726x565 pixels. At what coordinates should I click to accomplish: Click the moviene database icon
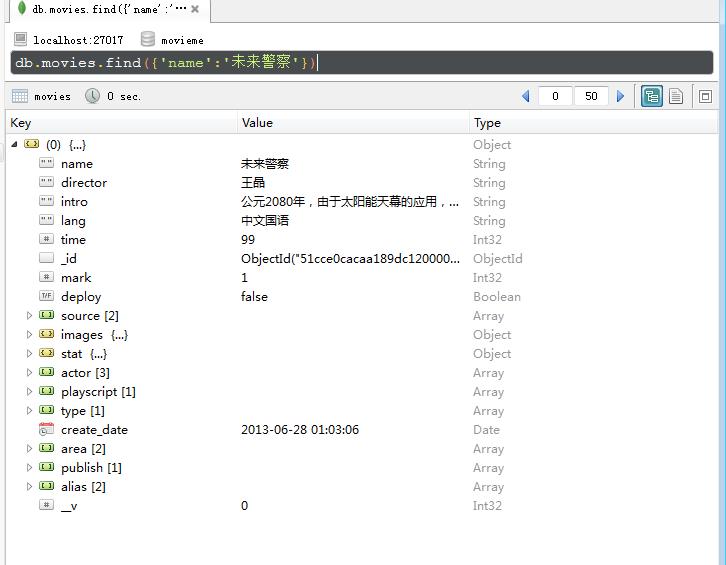(148, 40)
